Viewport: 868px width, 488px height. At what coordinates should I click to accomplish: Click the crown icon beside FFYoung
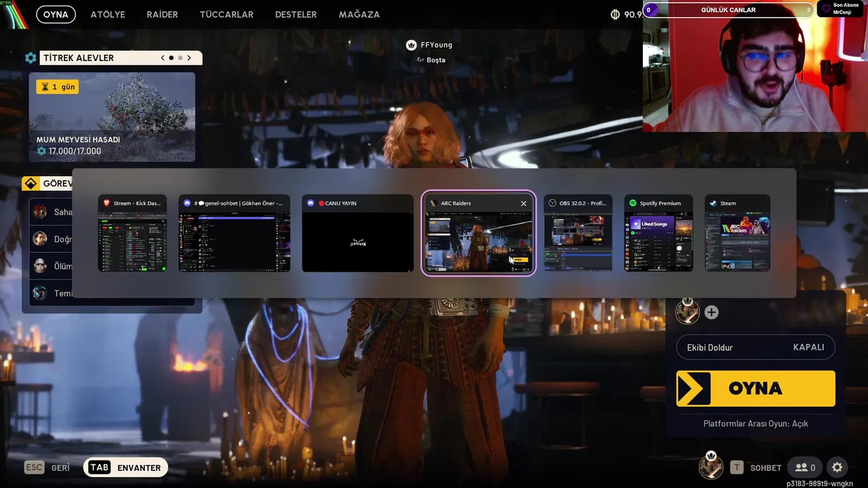[x=411, y=45]
